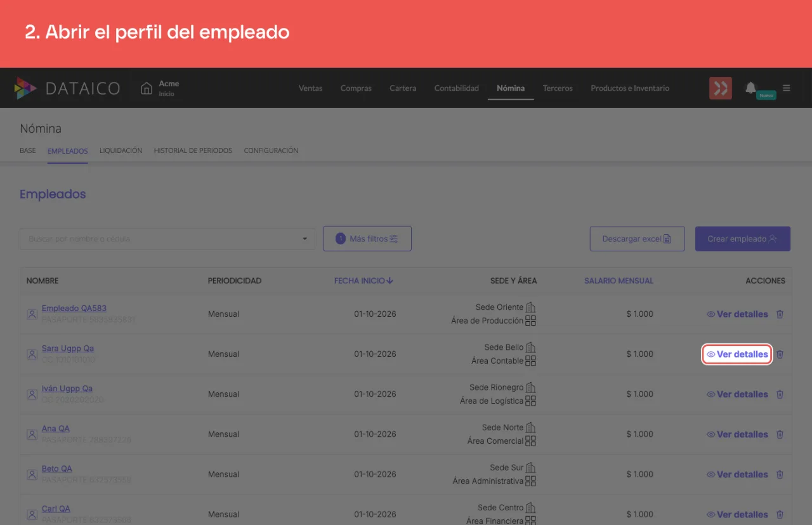Open the Acme home icon
This screenshot has width=812, height=525.
coord(147,88)
